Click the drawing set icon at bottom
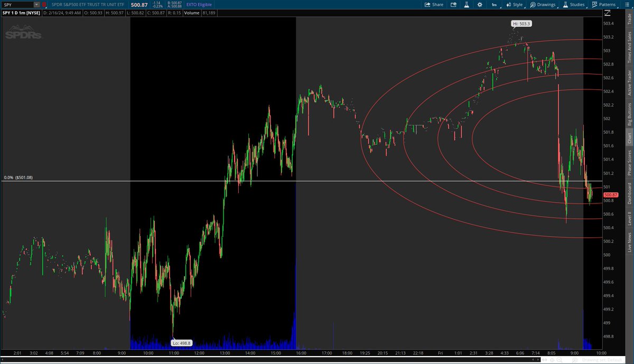 pyautogui.click(x=574, y=360)
